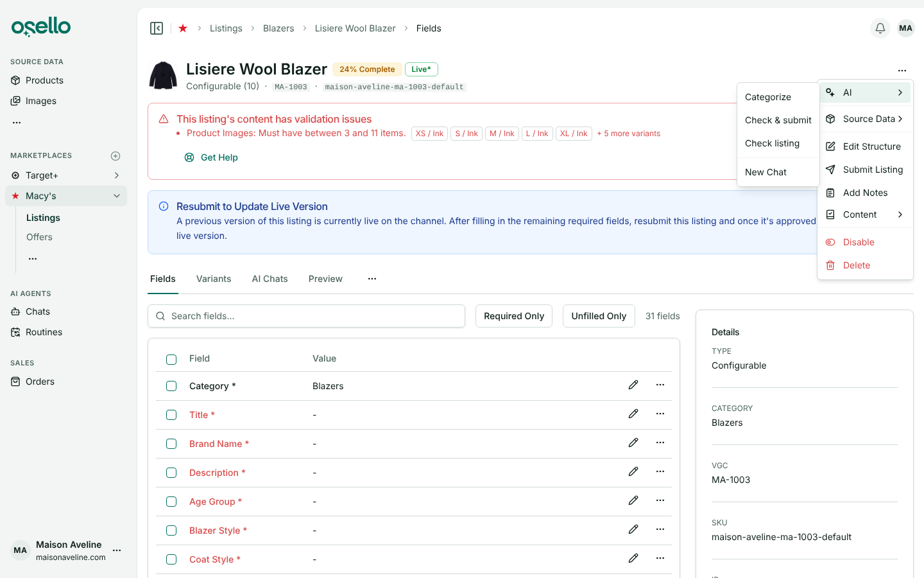Show more source data items ellipsis
This screenshot has width=924, height=578.
tap(17, 122)
